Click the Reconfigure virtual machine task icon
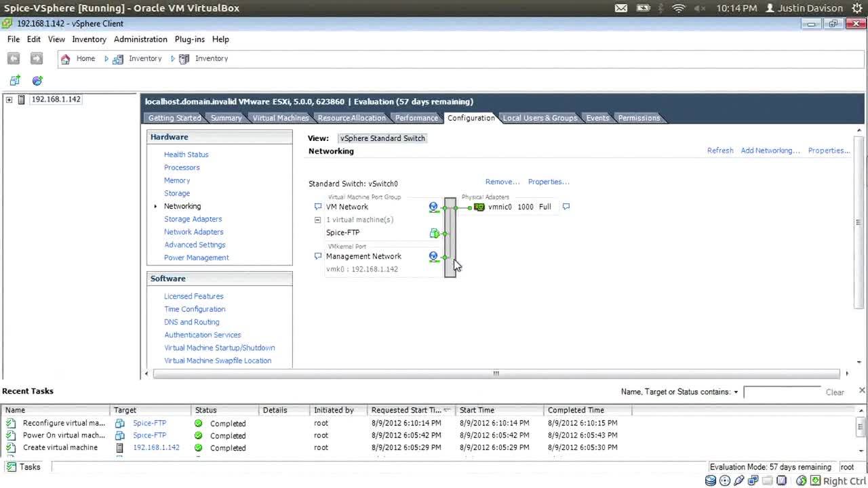868x488 pixels. click(11, 423)
